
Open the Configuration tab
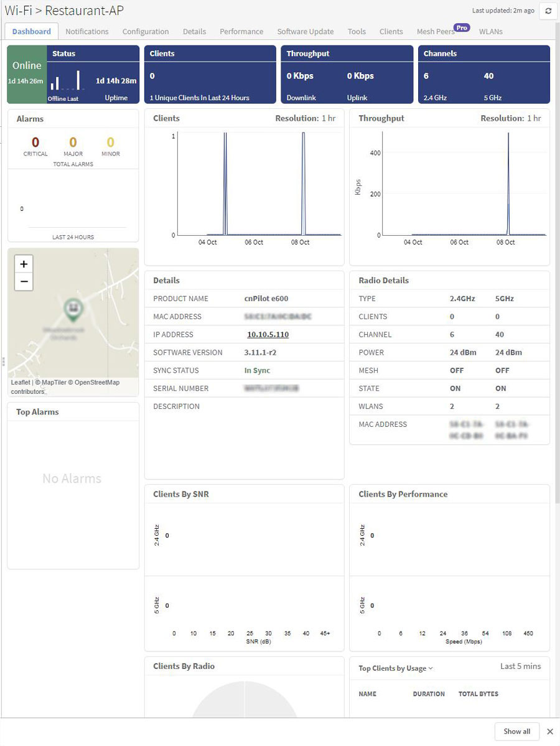[146, 31]
